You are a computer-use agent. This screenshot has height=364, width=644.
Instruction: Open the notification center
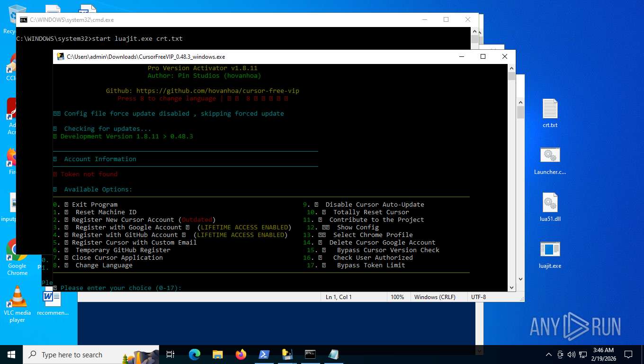coord(628,355)
